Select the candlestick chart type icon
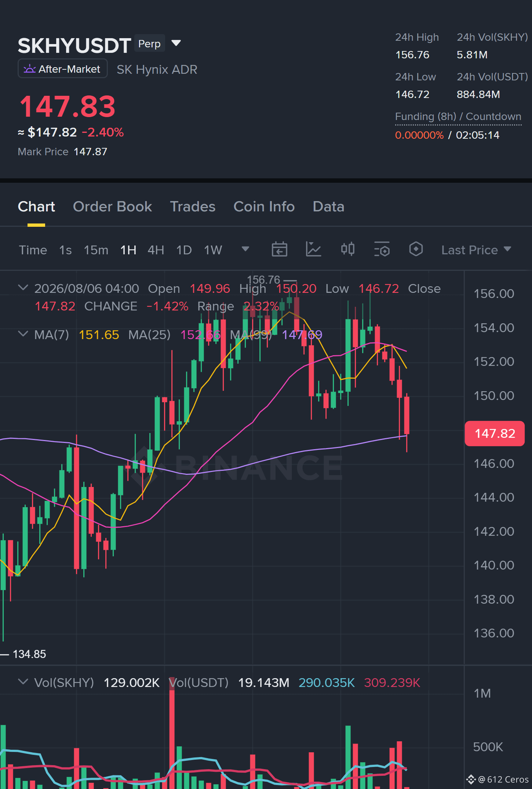 [347, 250]
